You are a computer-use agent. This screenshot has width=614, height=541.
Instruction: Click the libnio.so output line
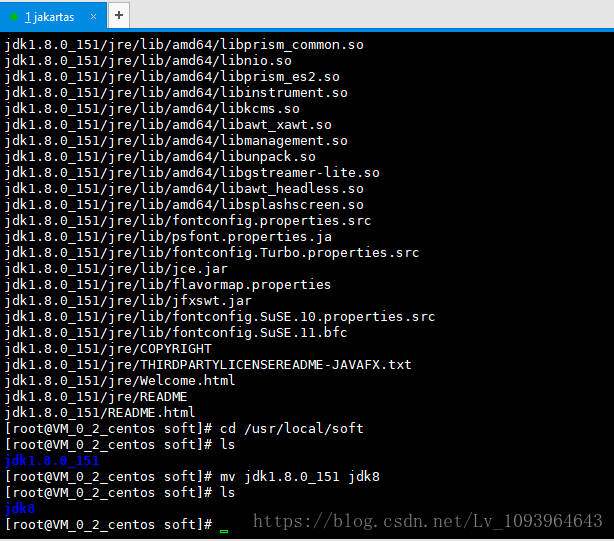(x=148, y=61)
